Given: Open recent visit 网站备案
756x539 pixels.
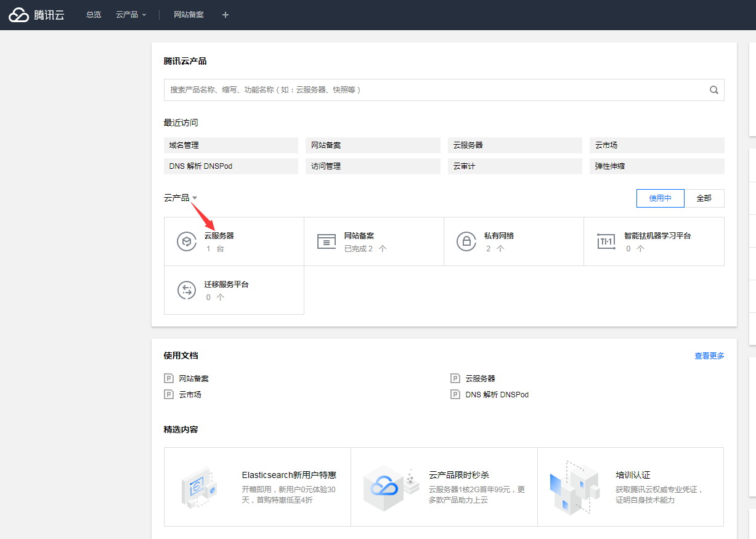Looking at the screenshot, I should click(373, 145).
